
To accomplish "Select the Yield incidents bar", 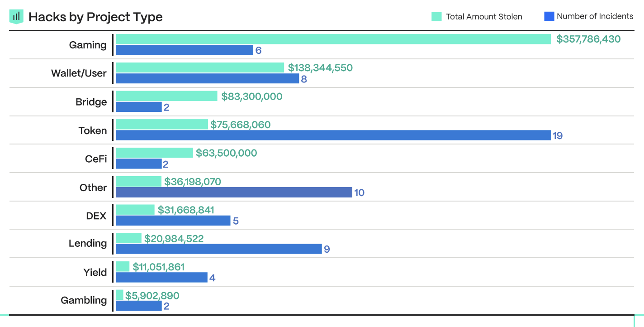I will [162, 278].
